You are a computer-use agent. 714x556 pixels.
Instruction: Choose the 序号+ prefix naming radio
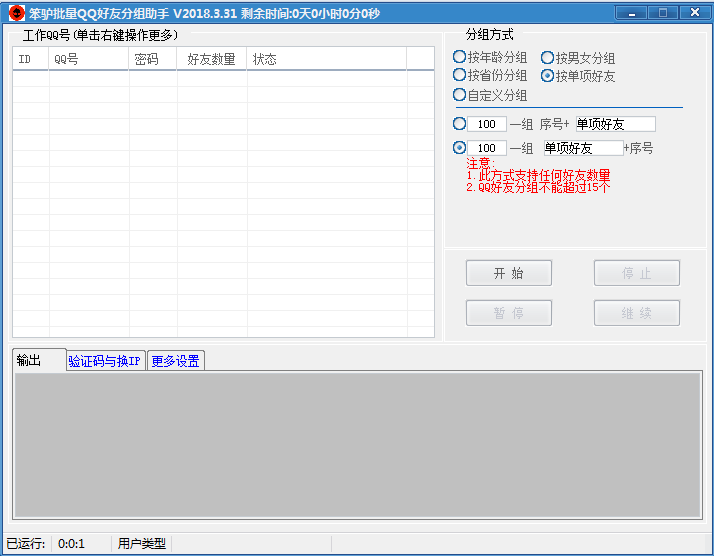[459, 123]
